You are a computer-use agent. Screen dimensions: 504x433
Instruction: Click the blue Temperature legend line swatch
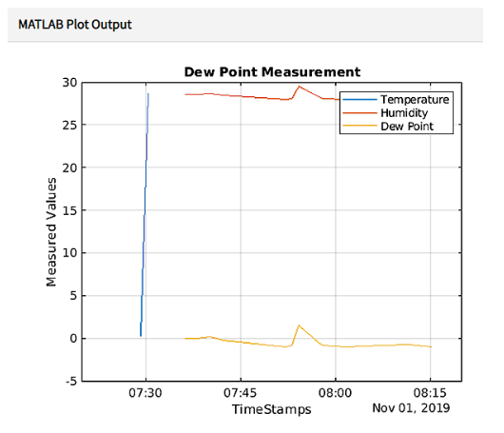pos(359,99)
